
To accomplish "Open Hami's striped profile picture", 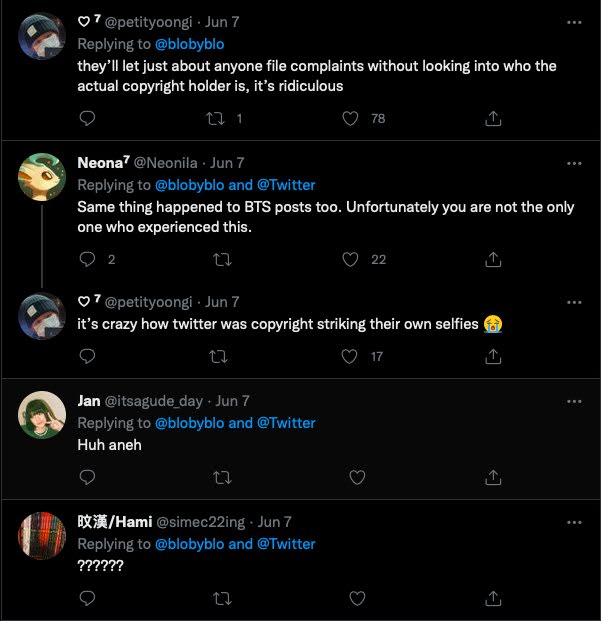I will (42, 536).
